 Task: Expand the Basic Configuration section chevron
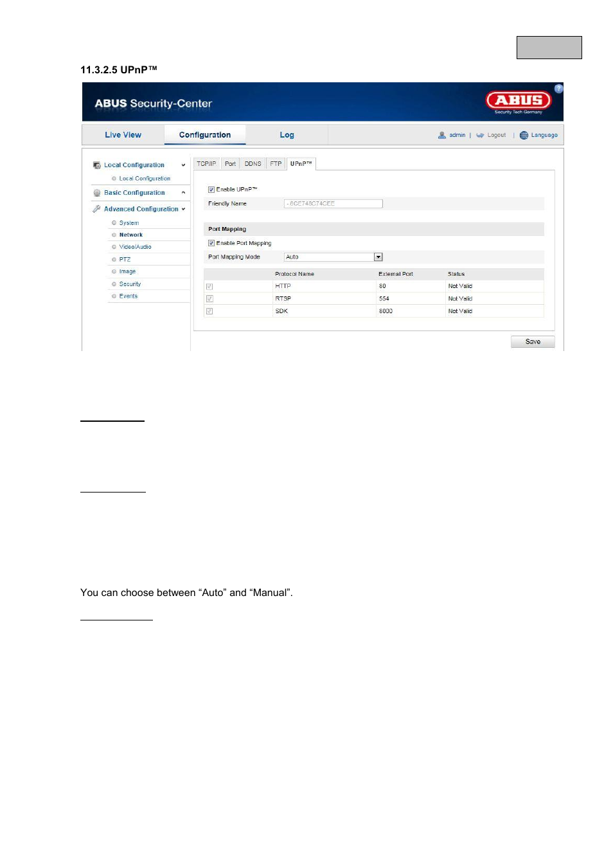coord(183,193)
